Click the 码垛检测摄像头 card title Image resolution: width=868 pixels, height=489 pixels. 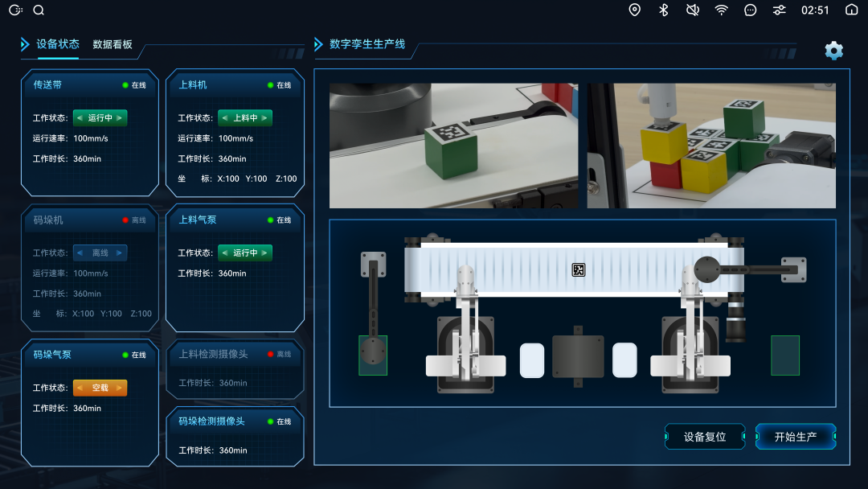[x=211, y=421]
